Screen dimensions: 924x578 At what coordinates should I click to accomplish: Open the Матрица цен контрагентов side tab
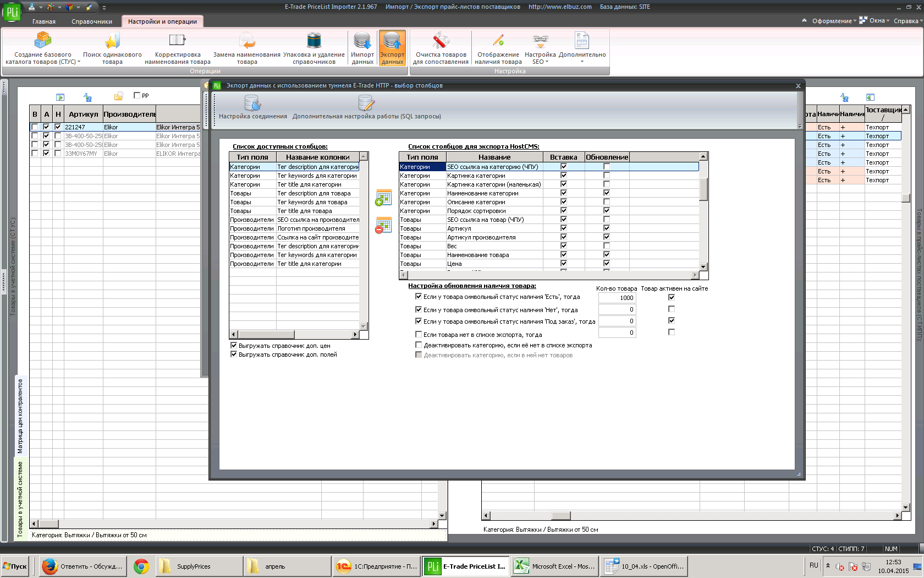click(20, 416)
